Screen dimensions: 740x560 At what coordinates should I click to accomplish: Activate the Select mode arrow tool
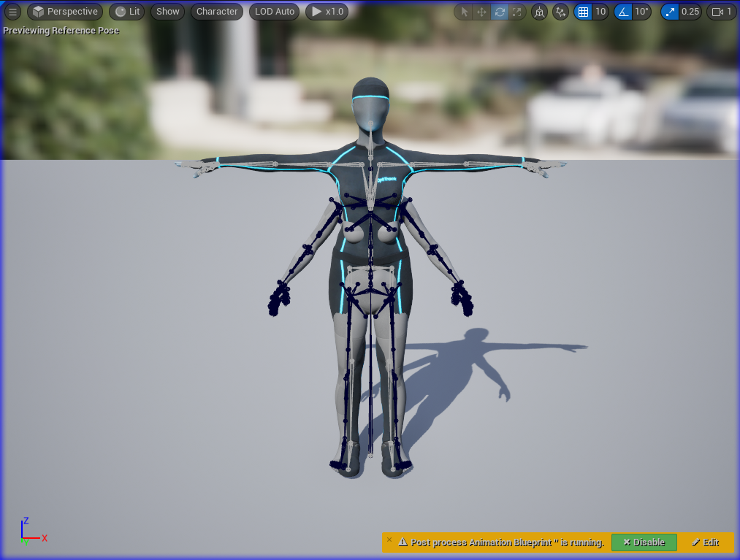click(464, 12)
